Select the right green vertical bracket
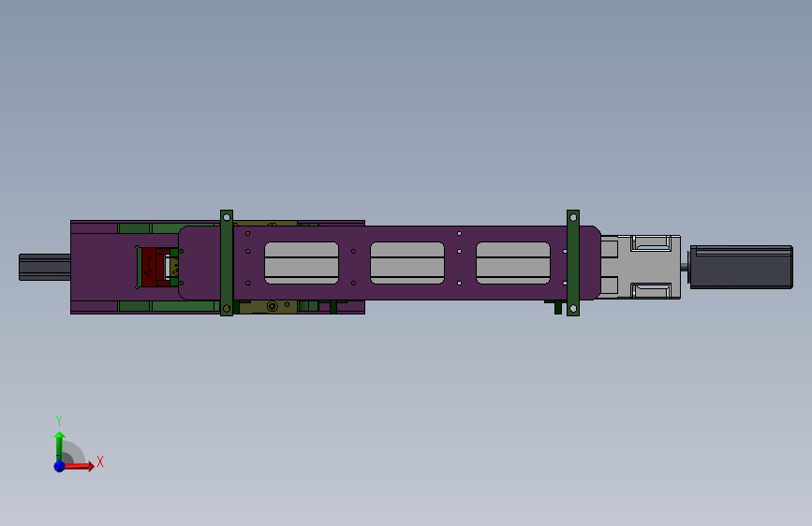Viewport: 812px width, 526px height. point(573,263)
